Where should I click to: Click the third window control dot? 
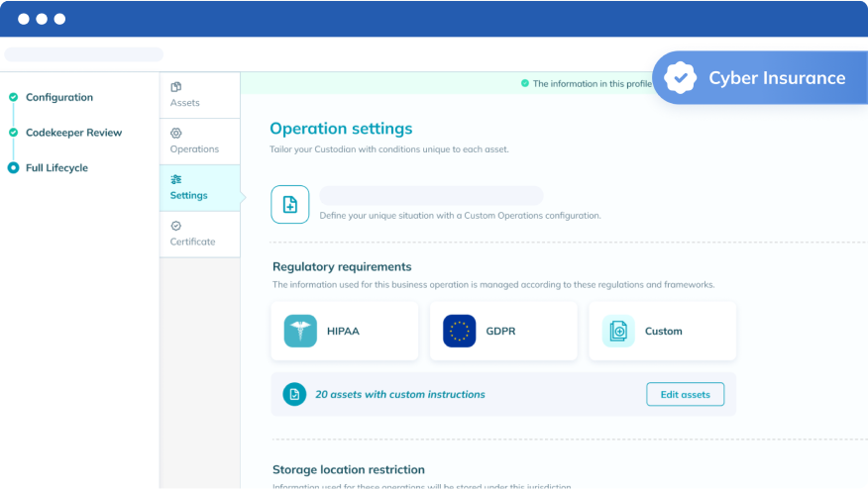59,19
